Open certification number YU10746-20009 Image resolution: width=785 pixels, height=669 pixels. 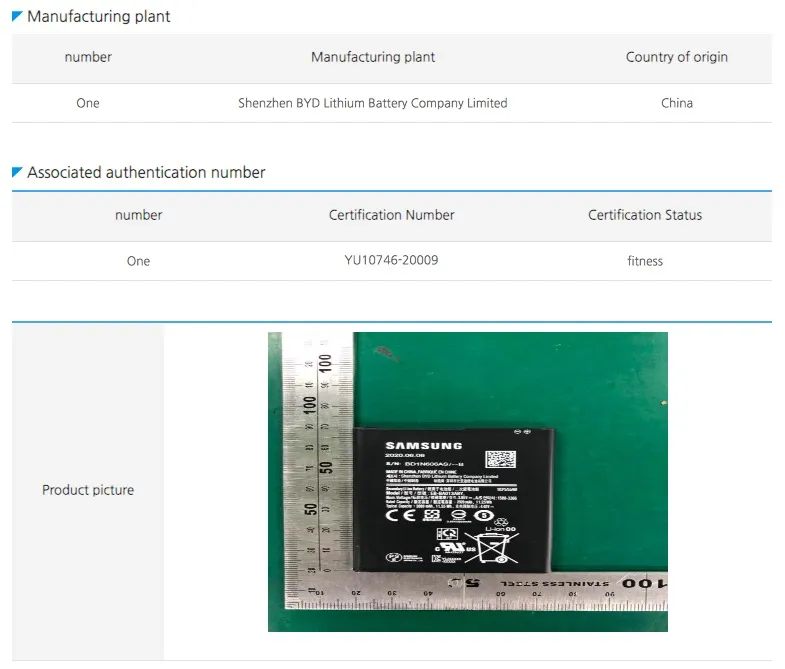point(391,260)
